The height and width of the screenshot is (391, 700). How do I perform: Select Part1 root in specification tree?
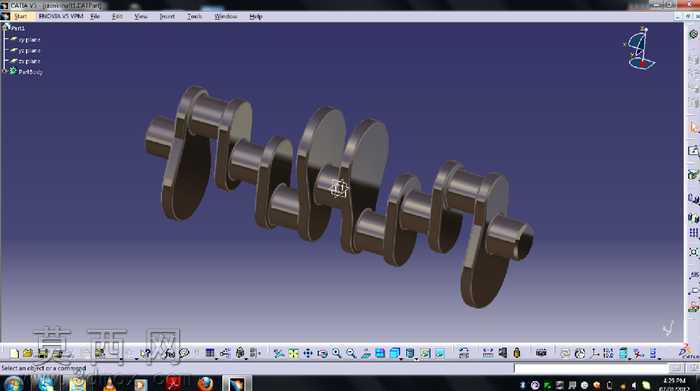18,28
